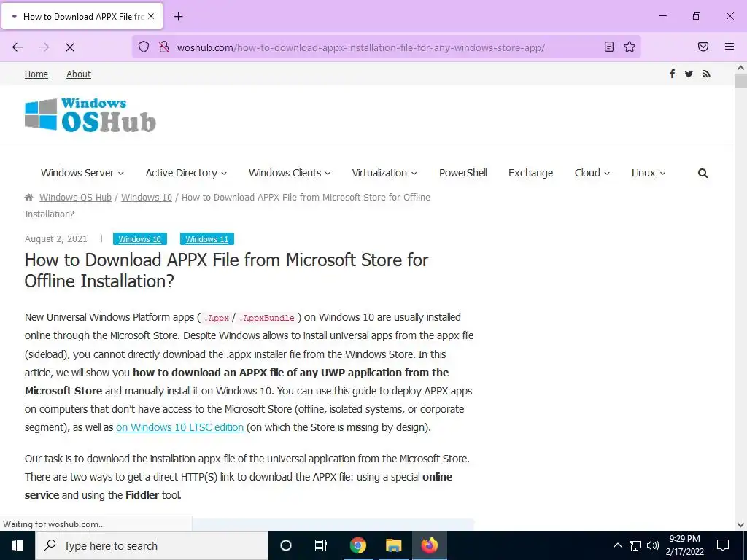This screenshot has width=747, height=560.
Task: Open the PowerShell menu item
Action: point(462,173)
